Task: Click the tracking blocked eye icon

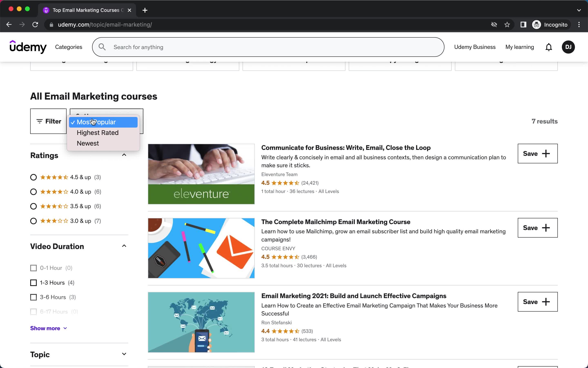Action: [x=494, y=25]
